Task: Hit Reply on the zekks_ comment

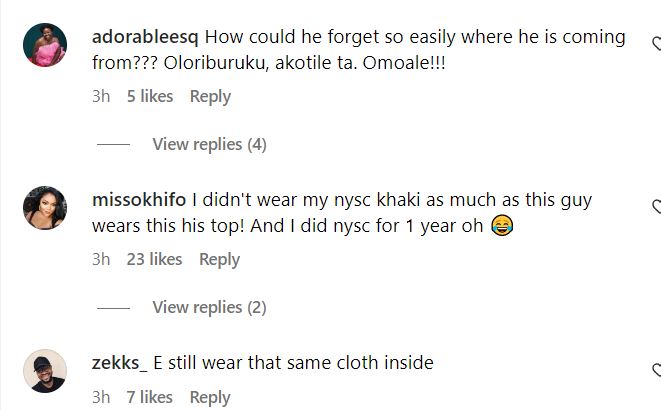Action: [210, 398]
